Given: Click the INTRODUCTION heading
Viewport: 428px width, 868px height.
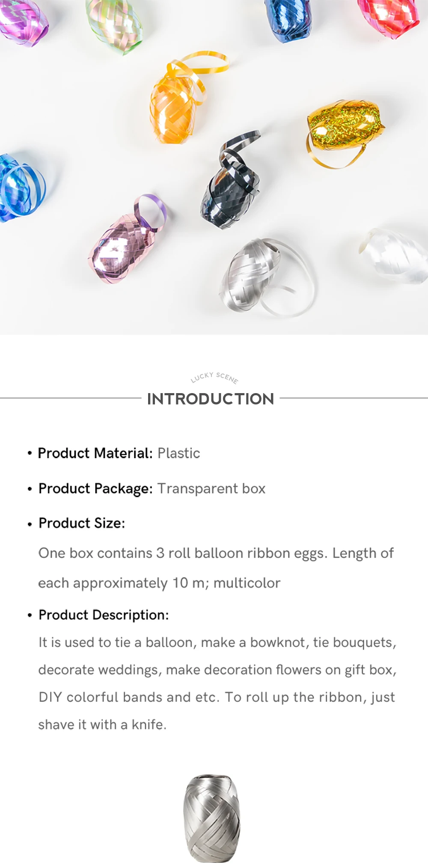Looking at the screenshot, I should (x=211, y=399).
